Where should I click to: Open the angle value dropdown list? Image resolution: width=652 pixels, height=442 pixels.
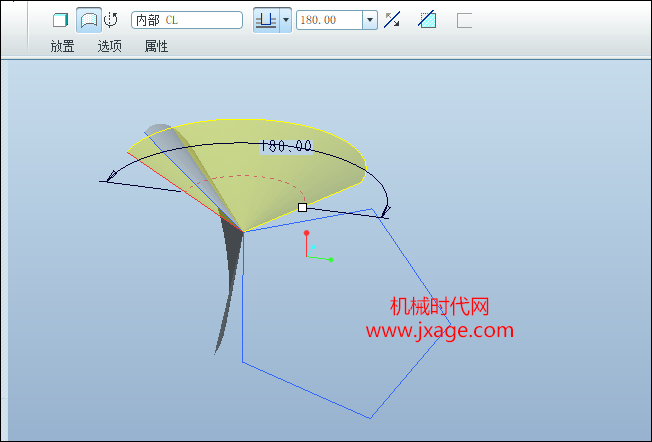370,20
